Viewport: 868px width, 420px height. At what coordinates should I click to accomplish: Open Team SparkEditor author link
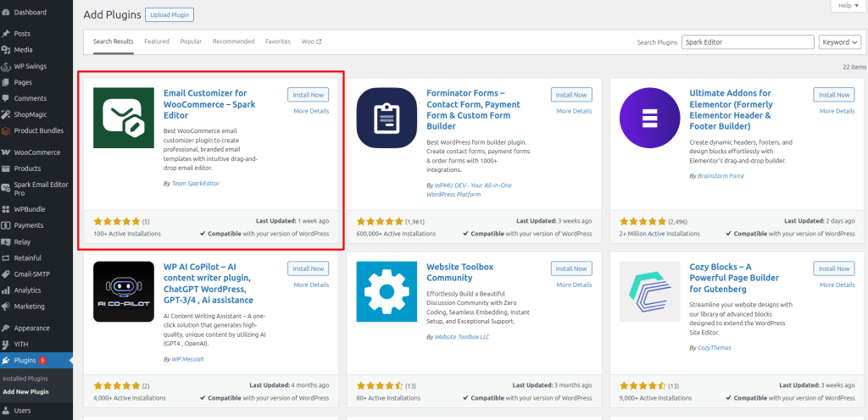coord(196,184)
